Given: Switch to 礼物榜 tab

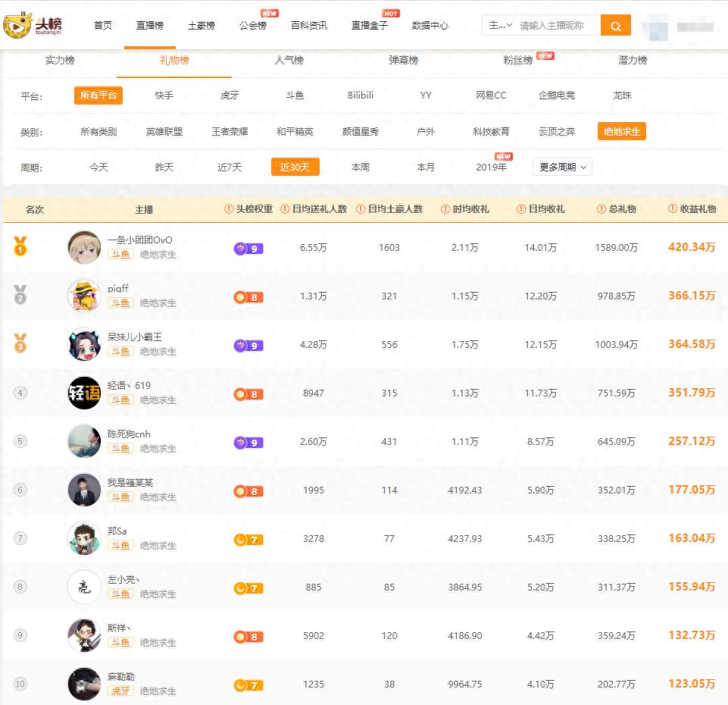Looking at the screenshot, I should tap(174, 60).
